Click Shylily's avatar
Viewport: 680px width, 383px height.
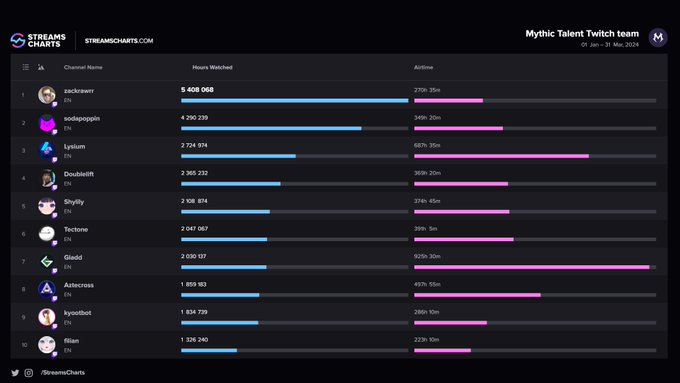tap(46, 206)
